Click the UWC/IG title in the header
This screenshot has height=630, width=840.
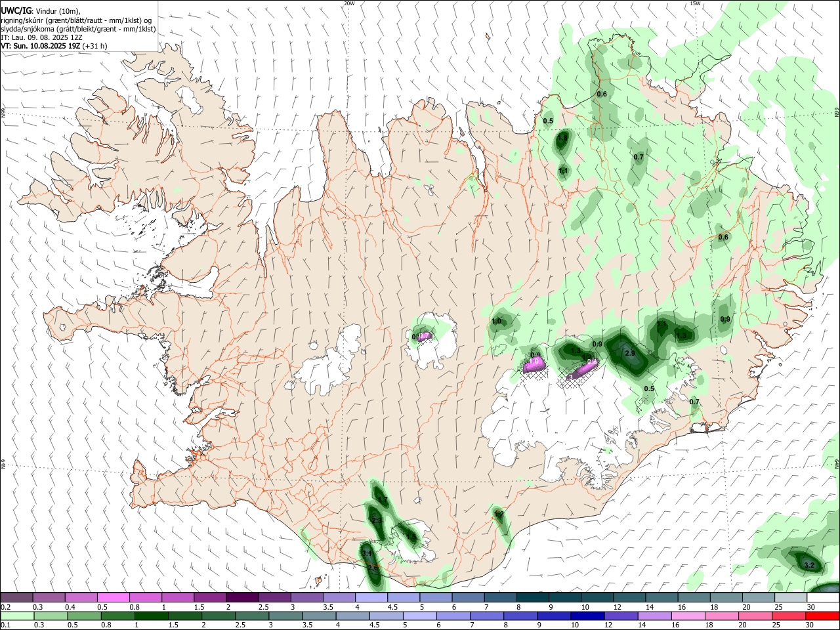16,11
